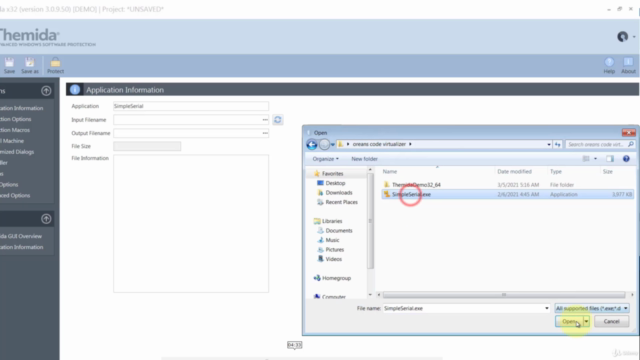Open Help from the toolbar
Image resolution: width=640 pixels, height=360 pixels.
tap(609, 65)
